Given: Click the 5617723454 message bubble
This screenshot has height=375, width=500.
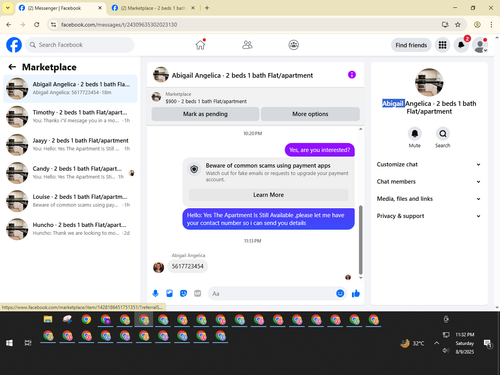Looking at the screenshot, I should (x=187, y=266).
